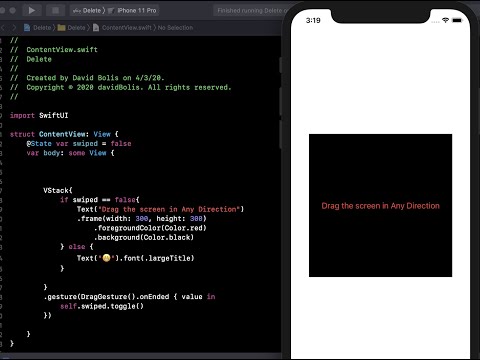The image size is (480, 360).
Task: Click 'self.swiped.toggle()' line
Action: coord(102,306)
